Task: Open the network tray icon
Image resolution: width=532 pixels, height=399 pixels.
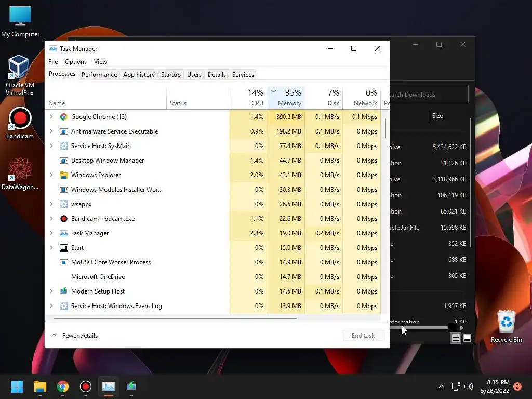Action: click(456, 387)
